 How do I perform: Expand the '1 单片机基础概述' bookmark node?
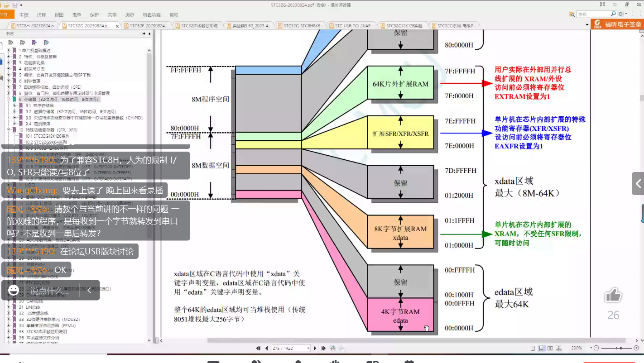(x=8, y=50)
